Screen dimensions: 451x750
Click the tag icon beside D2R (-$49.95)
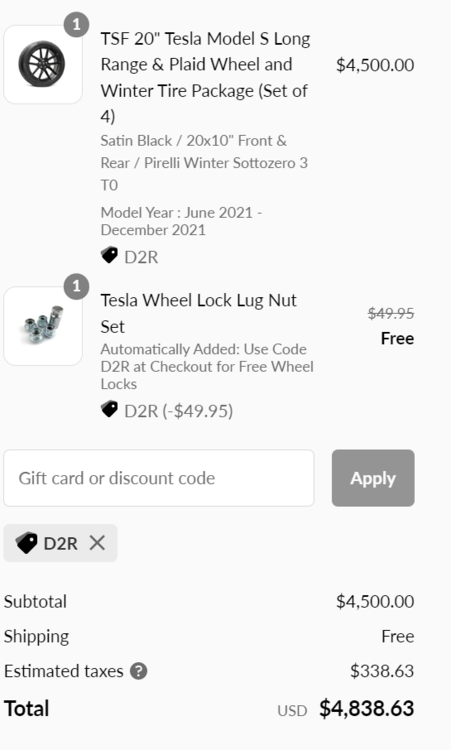109,409
